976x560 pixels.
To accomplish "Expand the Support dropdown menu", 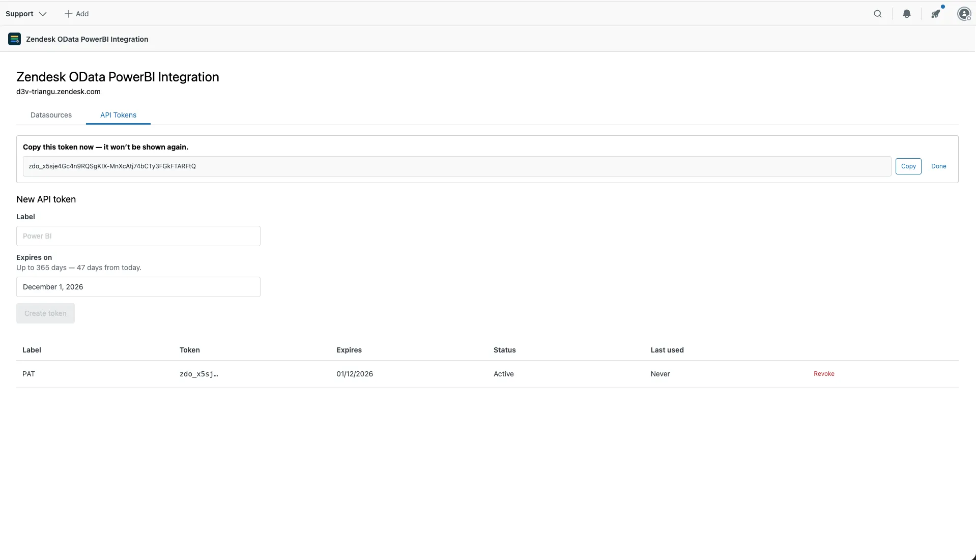I will 26,14.
